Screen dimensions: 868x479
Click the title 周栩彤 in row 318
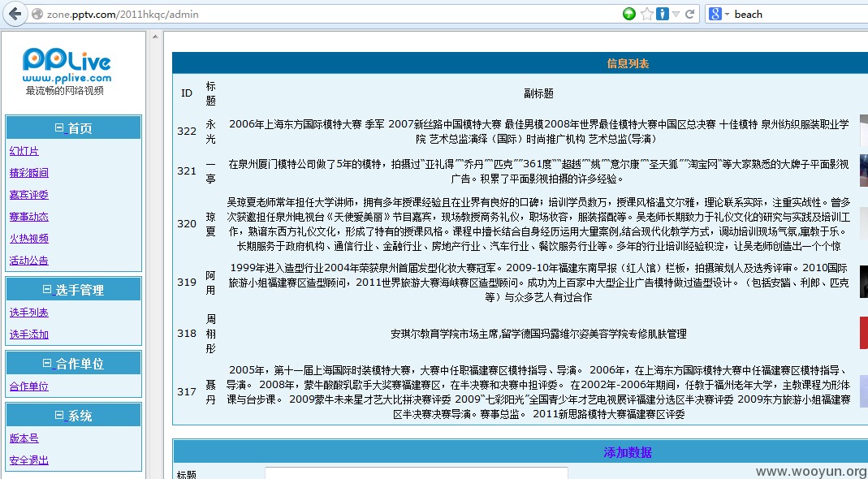click(x=211, y=334)
